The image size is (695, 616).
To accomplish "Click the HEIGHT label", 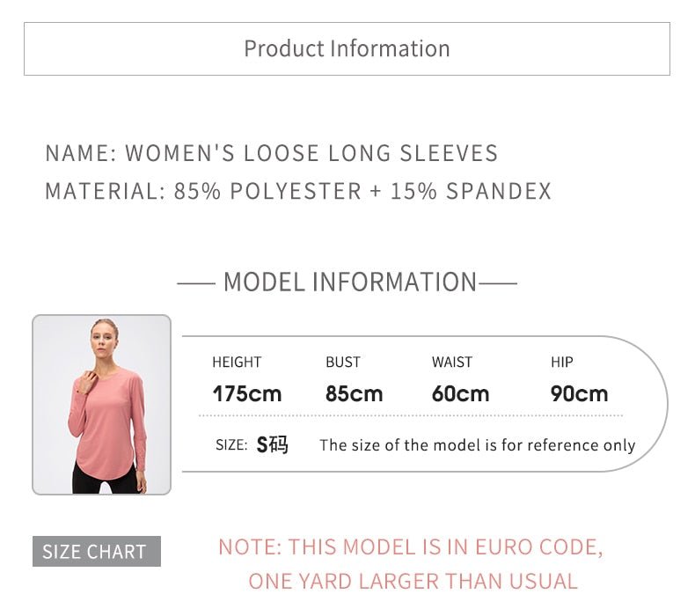I will pos(237,362).
